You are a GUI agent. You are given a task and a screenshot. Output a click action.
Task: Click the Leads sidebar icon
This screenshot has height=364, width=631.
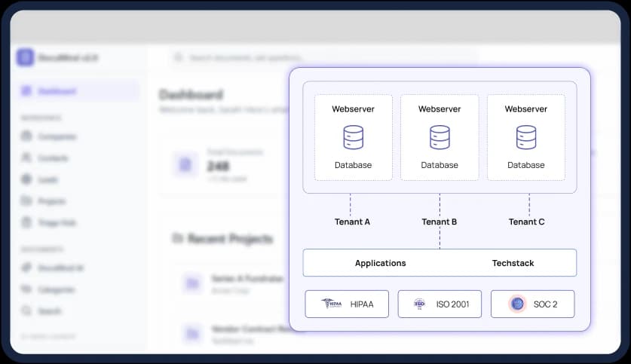pyautogui.click(x=26, y=179)
